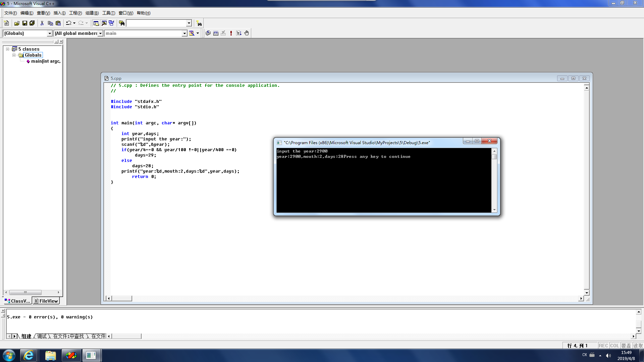Collapse the 5 classes tree node

pyautogui.click(x=7, y=49)
